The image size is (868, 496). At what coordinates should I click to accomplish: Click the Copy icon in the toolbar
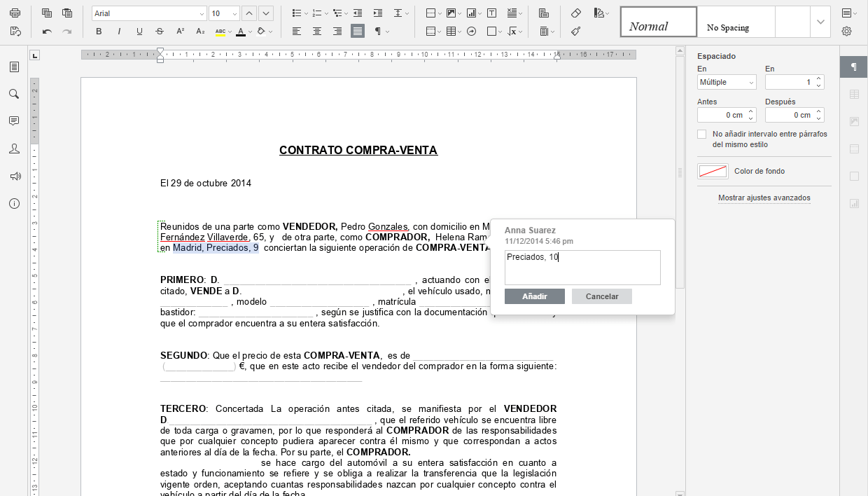click(47, 13)
